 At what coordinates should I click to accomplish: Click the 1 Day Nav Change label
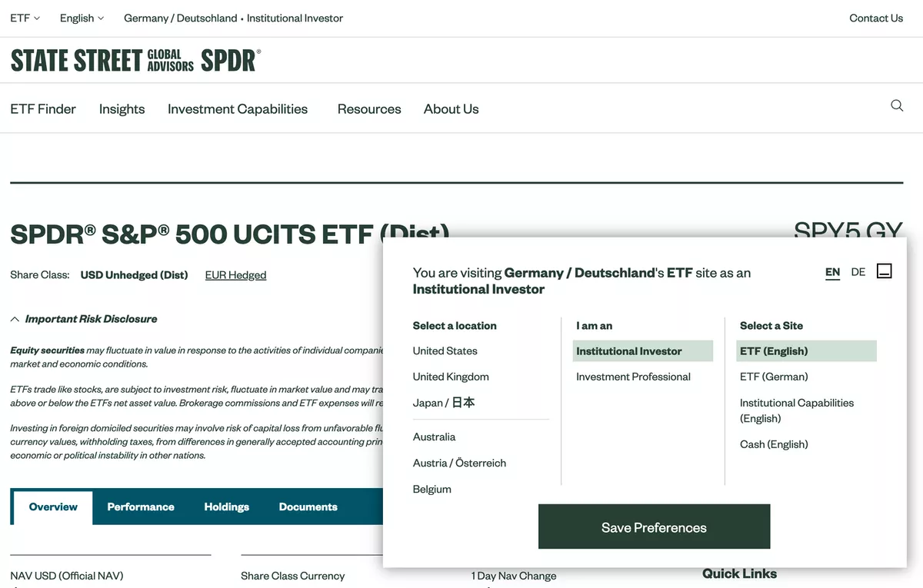[x=514, y=576]
